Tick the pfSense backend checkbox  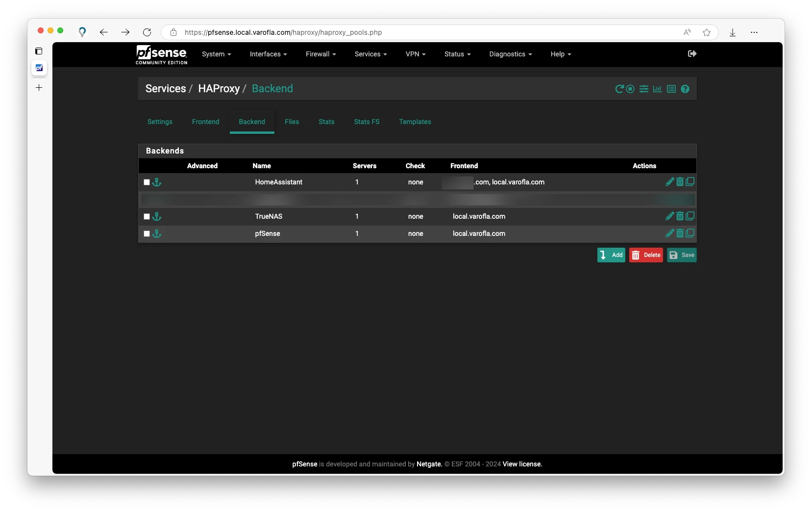[147, 234]
